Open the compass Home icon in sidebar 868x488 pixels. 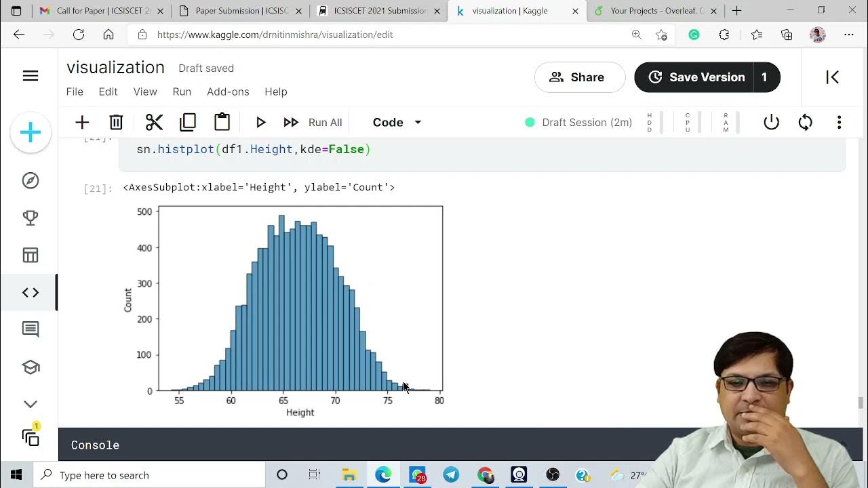click(x=31, y=180)
